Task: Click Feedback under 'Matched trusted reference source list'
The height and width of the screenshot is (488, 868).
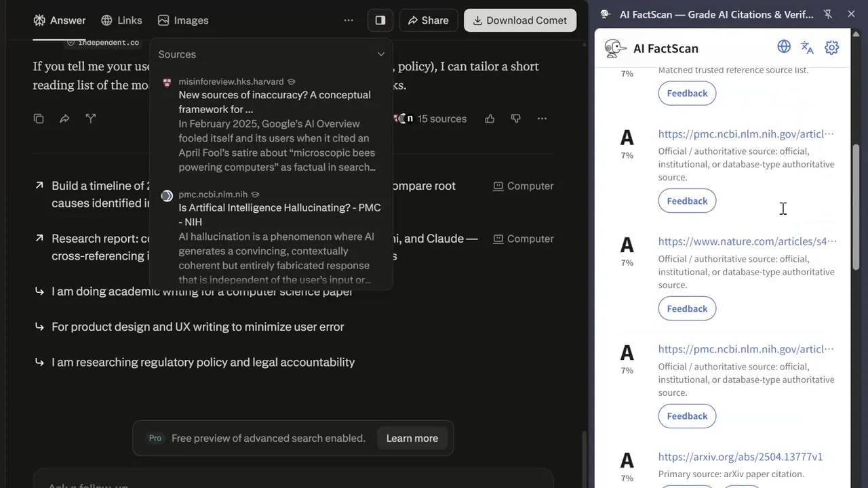Action: 687,93
